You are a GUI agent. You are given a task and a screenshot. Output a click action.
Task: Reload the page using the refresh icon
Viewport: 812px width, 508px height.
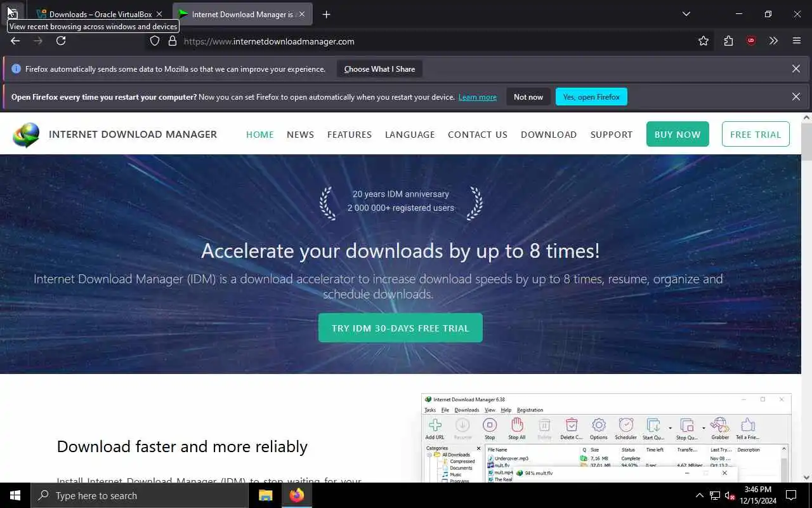61,41
